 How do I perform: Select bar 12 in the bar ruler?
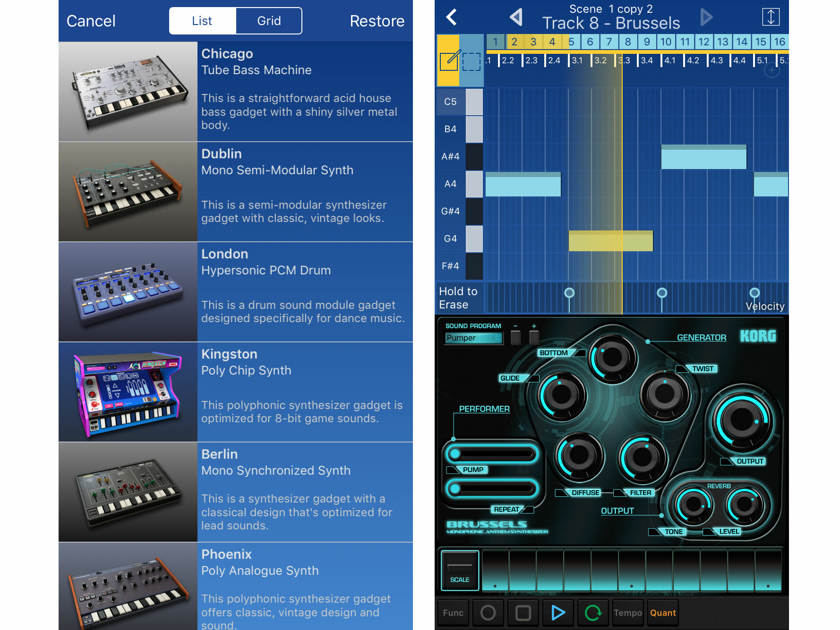pos(704,42)
